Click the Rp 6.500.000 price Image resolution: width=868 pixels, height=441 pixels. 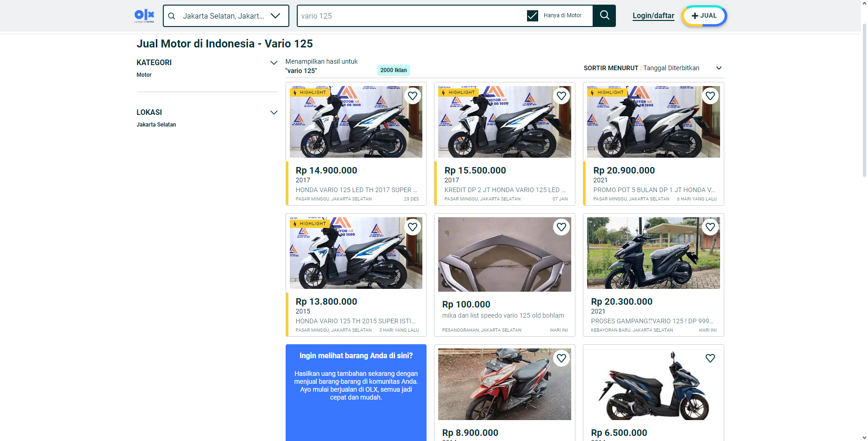point(619,433)
